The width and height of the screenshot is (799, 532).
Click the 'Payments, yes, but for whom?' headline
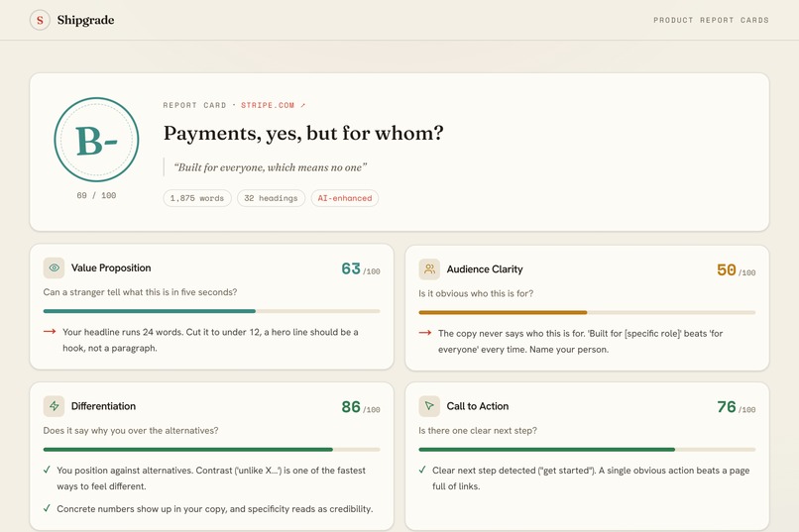pyautogui.click(x=303, y=134)
